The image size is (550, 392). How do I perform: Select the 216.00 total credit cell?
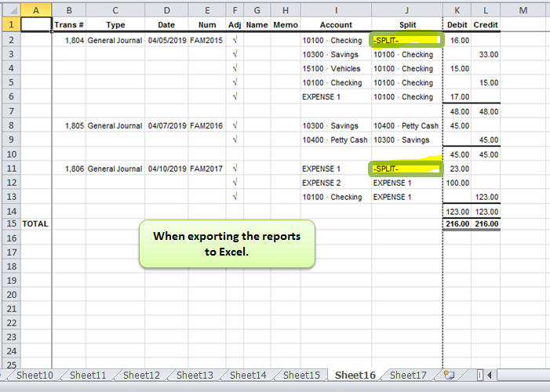coord(486,223)
